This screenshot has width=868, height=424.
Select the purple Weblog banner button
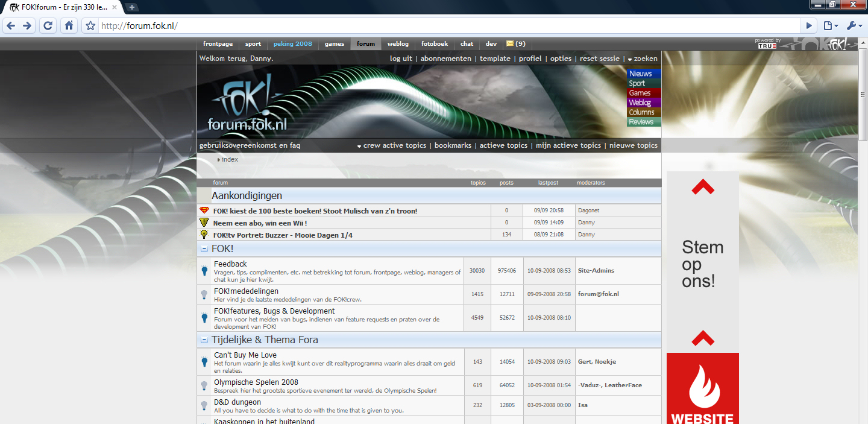click(644, 103)
